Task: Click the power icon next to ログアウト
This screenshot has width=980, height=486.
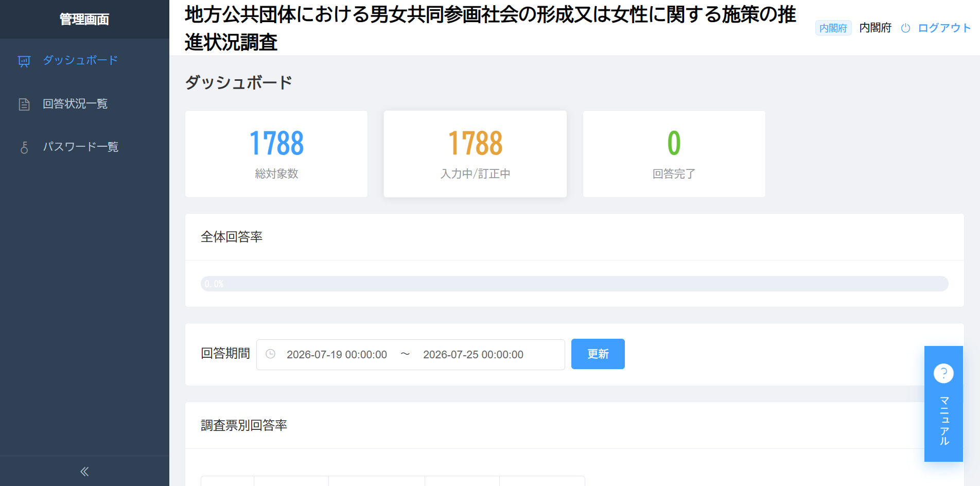Action: (905, 28)
